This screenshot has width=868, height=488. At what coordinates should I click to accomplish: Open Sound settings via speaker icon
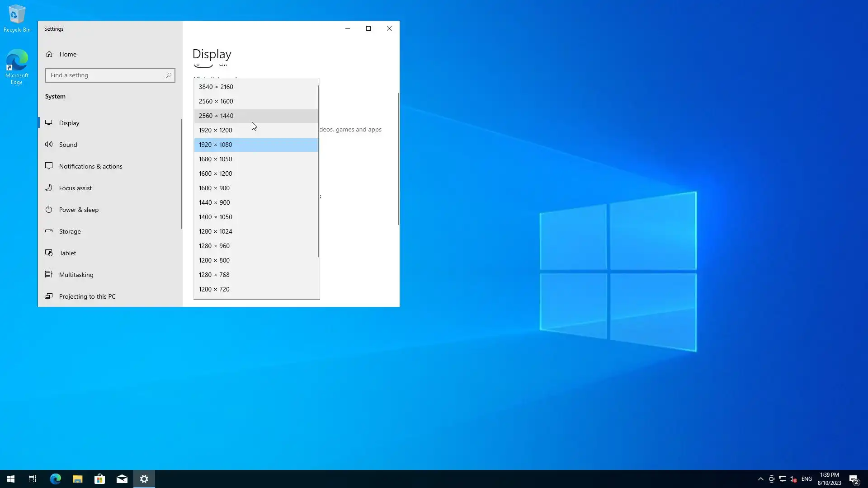pos(49,145)
